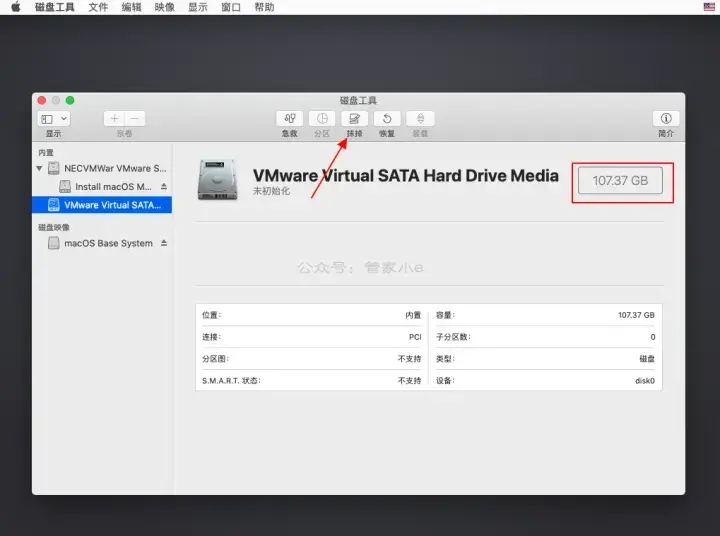The image size is (720, 536).
Task: Click the Erase (抹掉) toolbar icon
Action: click(354, 119)
